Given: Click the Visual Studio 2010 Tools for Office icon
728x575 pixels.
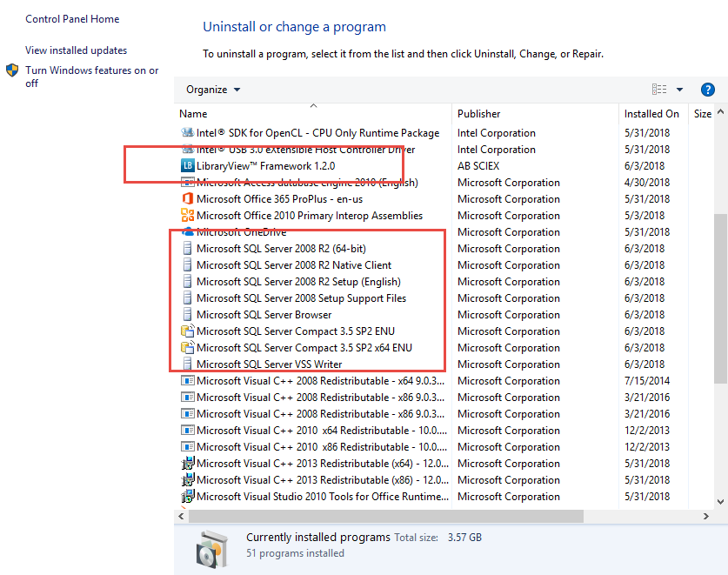Looking at the screenshot, I should click(188, 497).
